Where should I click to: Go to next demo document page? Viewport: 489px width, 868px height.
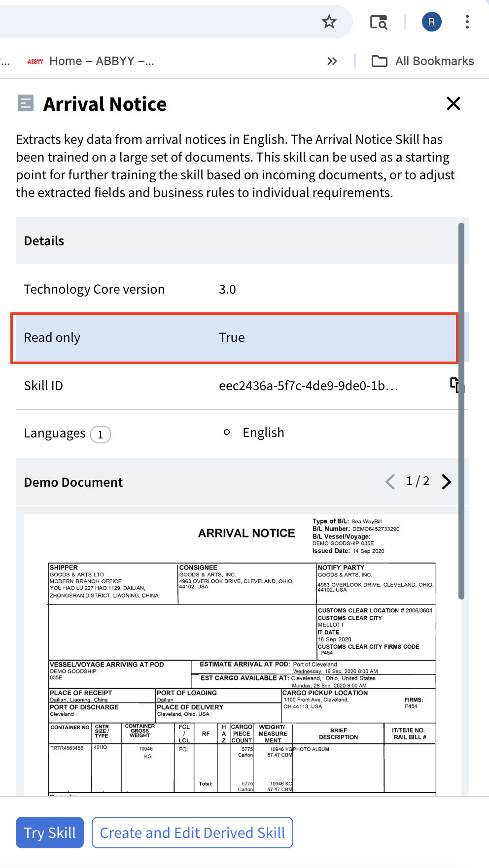[446, 481]
